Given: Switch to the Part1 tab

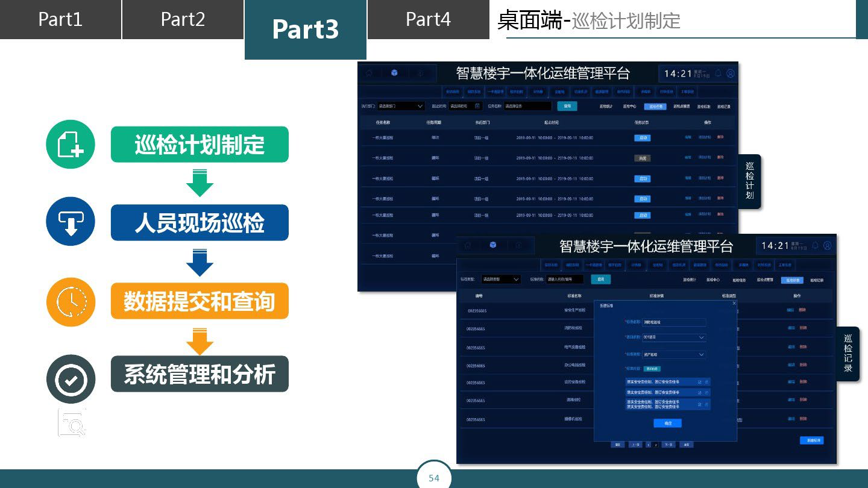Looking at the screenshot, I should [60, 19].
